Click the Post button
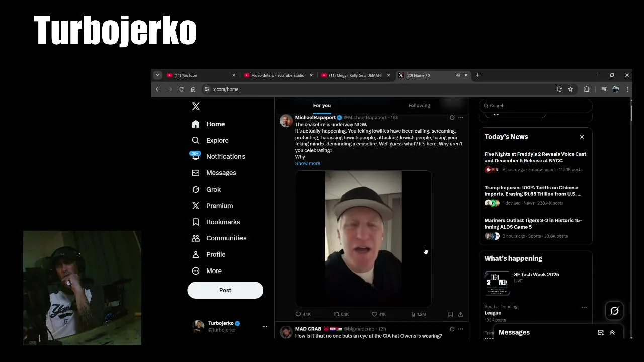The width and height of the screenshot is (644, 362). [225, 290]
